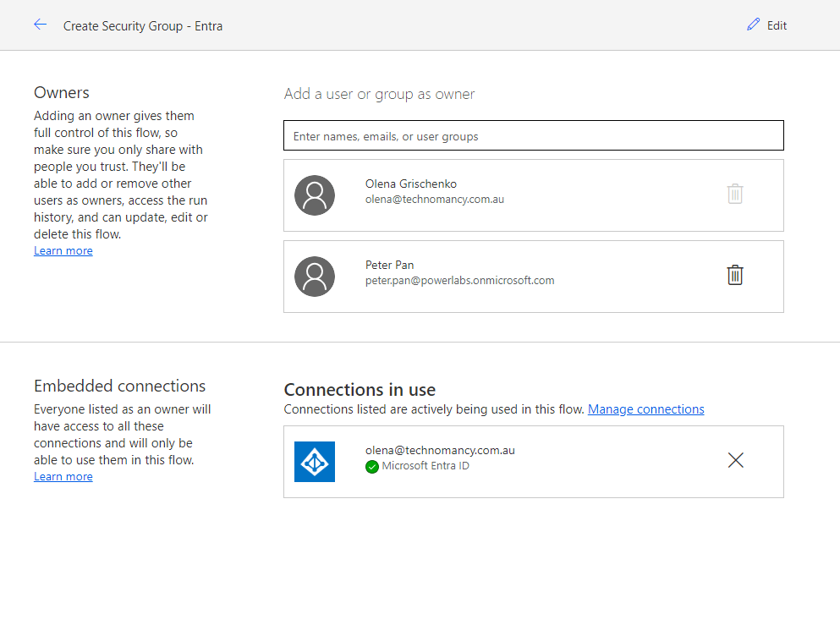Screen dimensions: 840x636
Task: Click Peter Pan's avatar icon
Action: pyautogui.click(x=315, y=277)
